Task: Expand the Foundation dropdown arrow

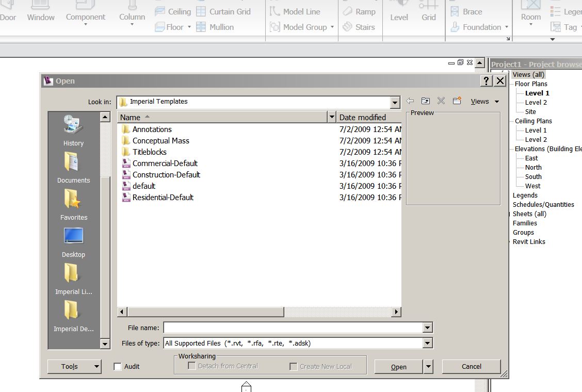Action: (507, 27)
